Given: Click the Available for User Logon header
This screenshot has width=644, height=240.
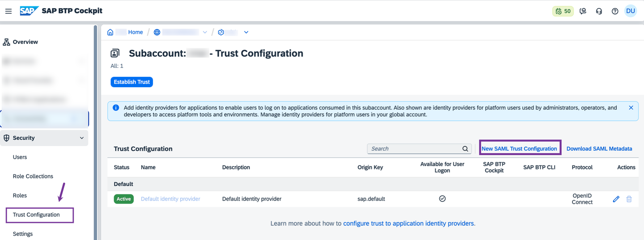Looking at the screenshot, I should [x=442, y=168].
